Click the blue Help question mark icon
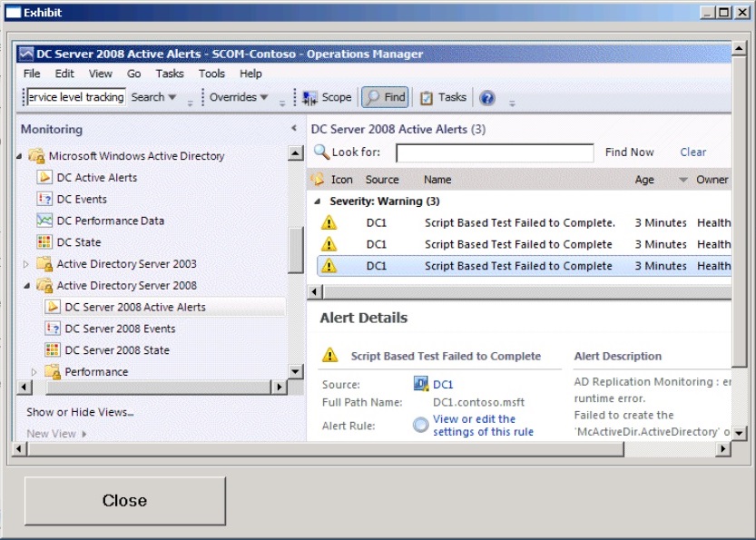This screenshot has height=540, width=756. coord(487,98)
